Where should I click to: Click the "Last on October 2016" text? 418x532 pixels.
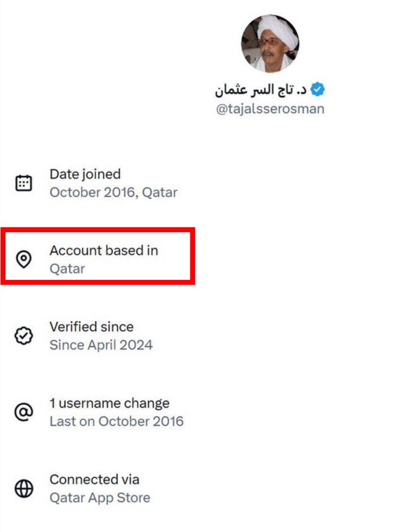click(116, 421)
